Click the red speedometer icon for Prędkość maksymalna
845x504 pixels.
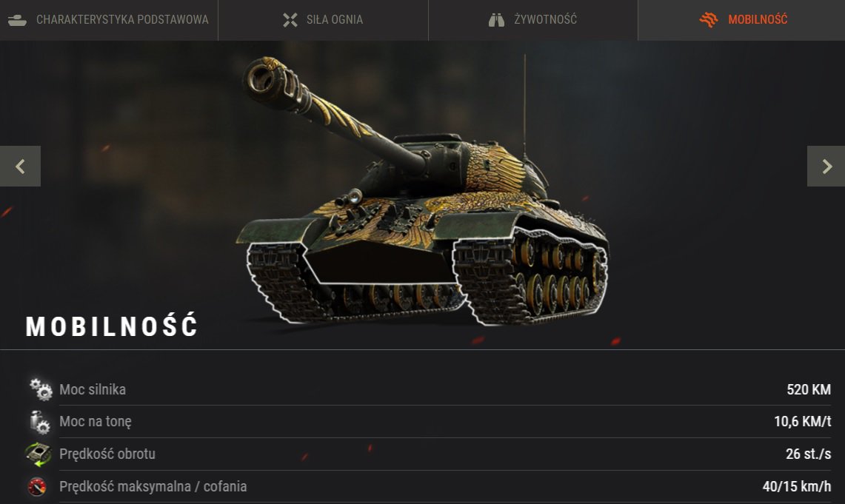pos(37,486)
